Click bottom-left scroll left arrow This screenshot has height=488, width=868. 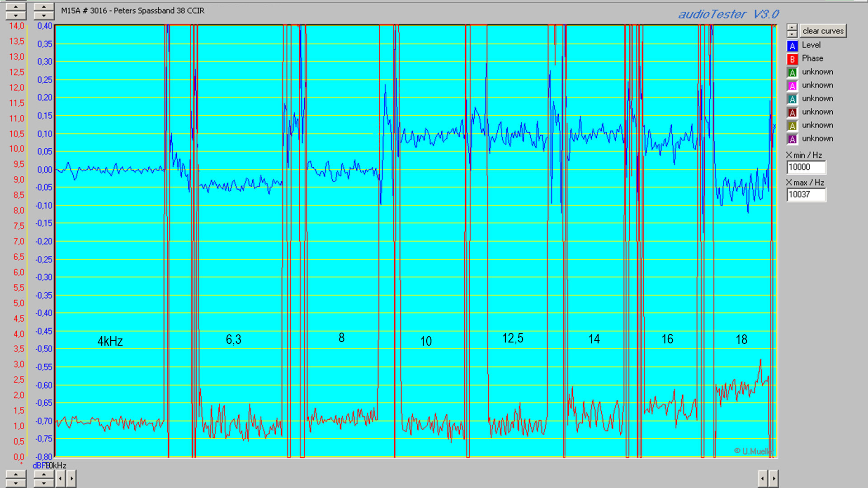61,479
